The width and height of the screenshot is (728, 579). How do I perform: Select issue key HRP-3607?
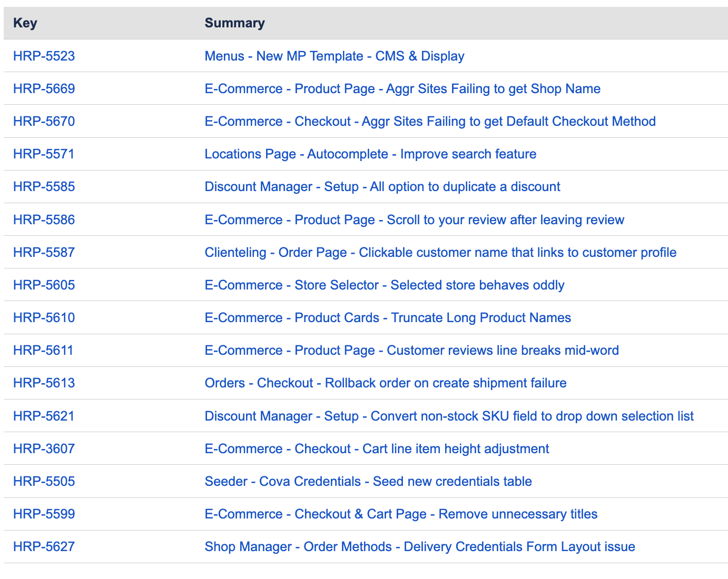(x=44, y=448)
